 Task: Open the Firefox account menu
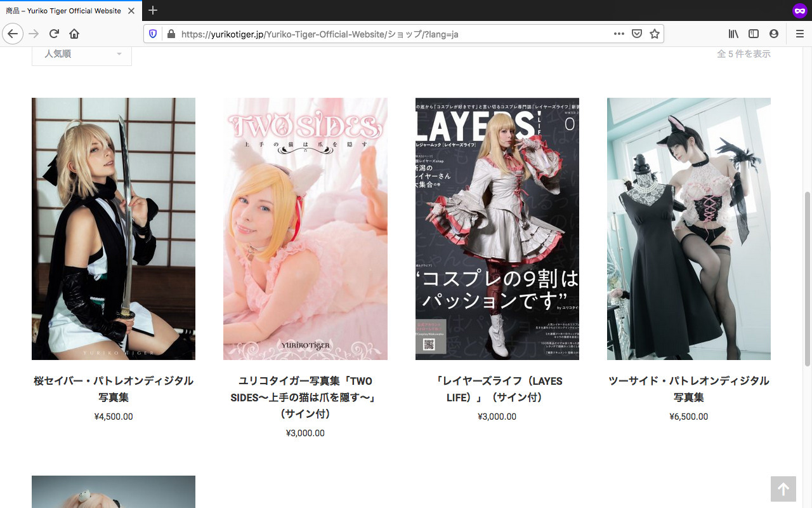[x=774, y=34]
